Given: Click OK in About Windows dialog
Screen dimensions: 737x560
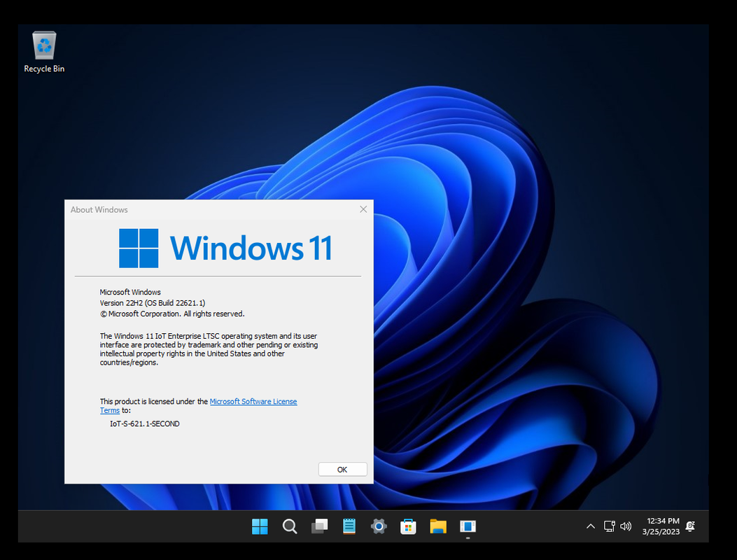Looking at the screenshot, I should click(342, 469).
